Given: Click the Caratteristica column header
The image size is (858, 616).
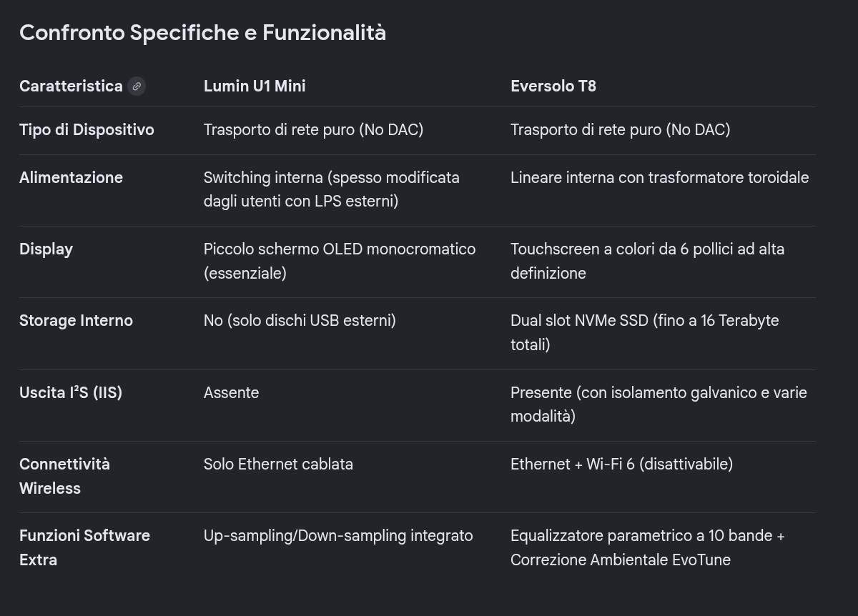Looking at the screenshot, I should pos(71,86).
